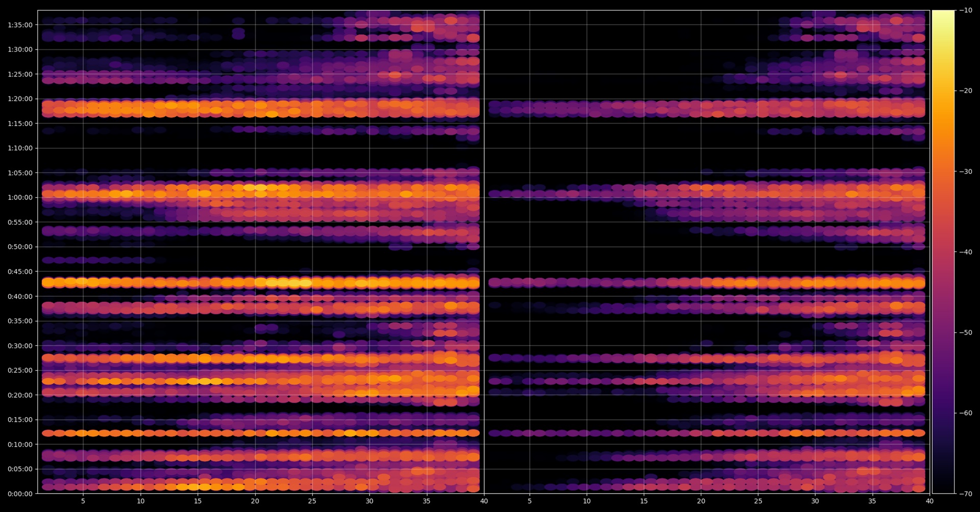This screenshot has height=512, width=980.
Task: Click the 0:15:00 time axis label
Action: click(20, 420)
